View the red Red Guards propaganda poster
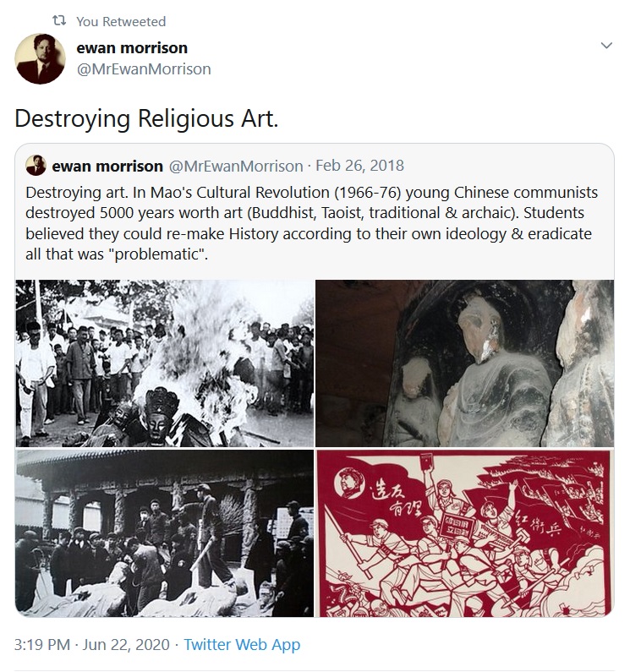630x672 pixels. point(464,533)
